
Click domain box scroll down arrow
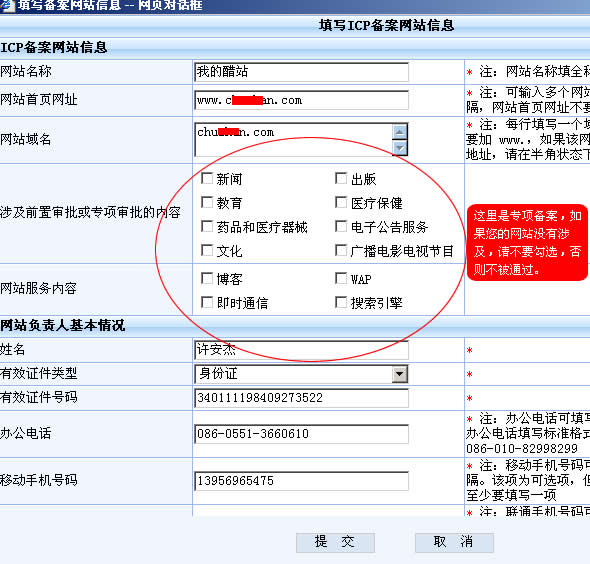tap(400, 148)
